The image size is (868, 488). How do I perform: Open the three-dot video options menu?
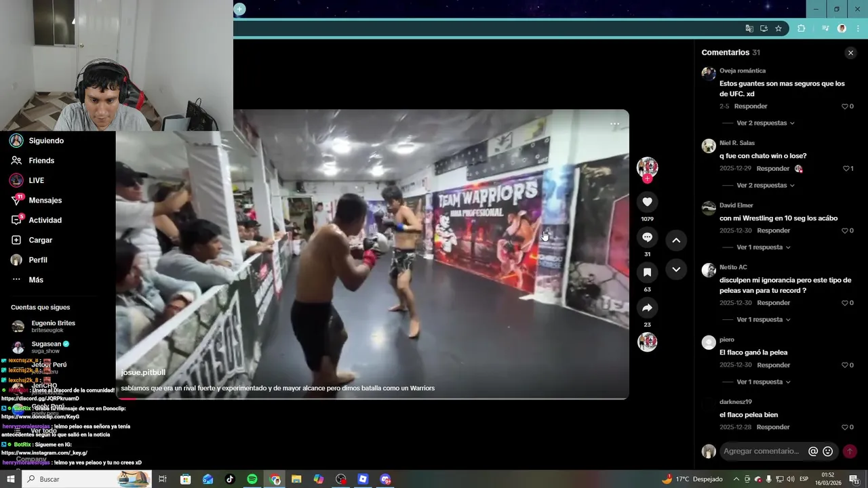tap(614, 124)
